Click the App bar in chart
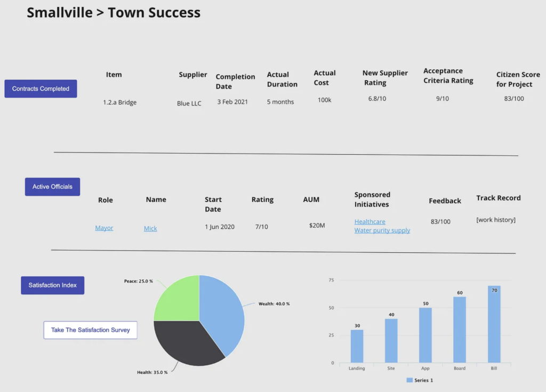 pos(425,335)
